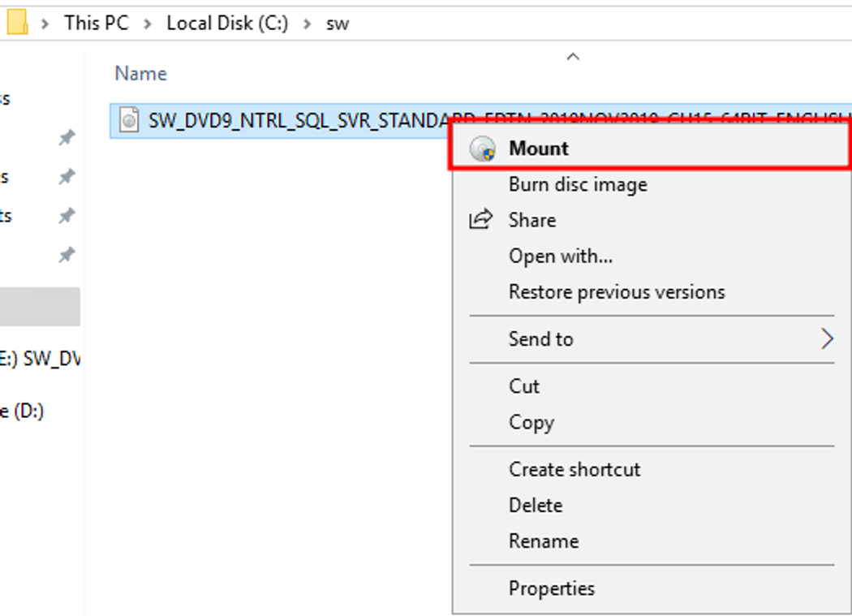Image resolution: width=852 pixels, height=616 pixels.
Task: Sort by the Name column header
Action: (x=140, y=73)
